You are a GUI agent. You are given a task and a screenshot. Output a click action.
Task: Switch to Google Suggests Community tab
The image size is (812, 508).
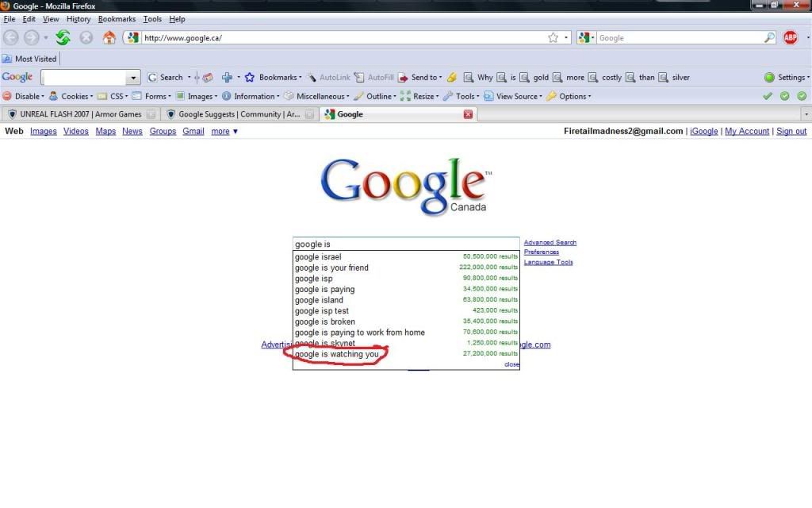(239, 114)
